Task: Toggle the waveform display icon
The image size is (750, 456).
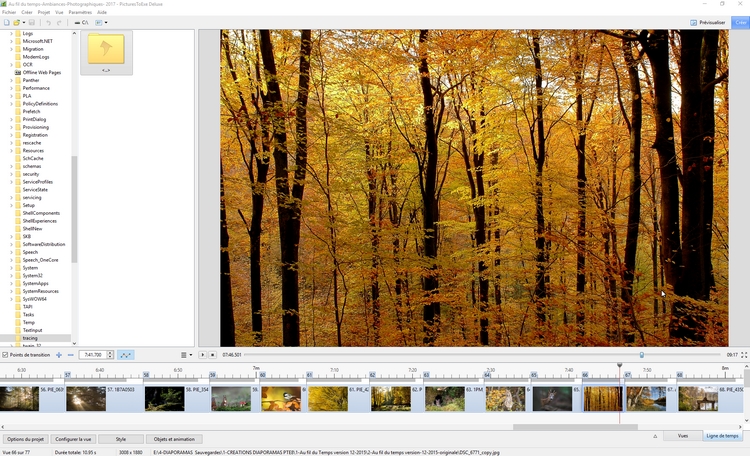Action: pyautogui.click(x=126, y=355)
